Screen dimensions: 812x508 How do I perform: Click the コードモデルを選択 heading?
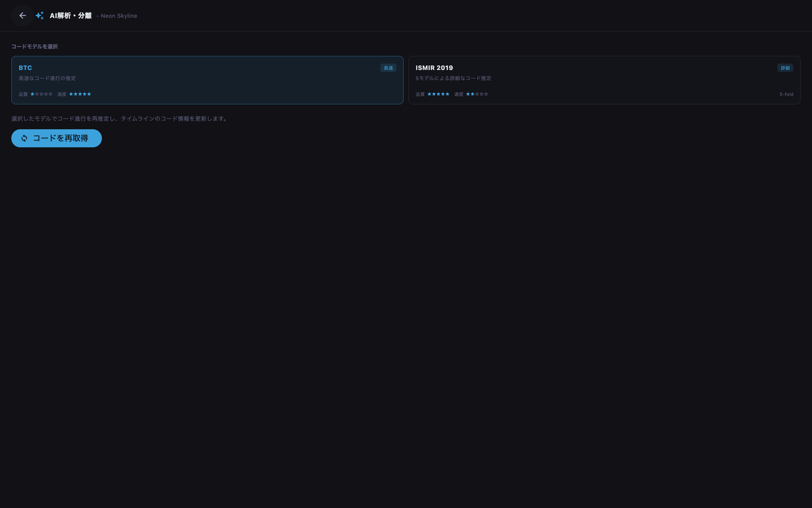35,46
